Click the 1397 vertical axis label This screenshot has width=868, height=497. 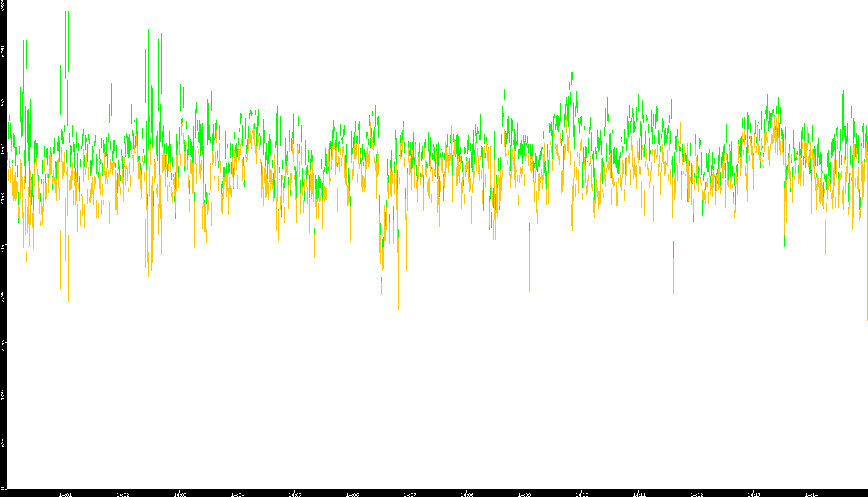pos(3,394)
